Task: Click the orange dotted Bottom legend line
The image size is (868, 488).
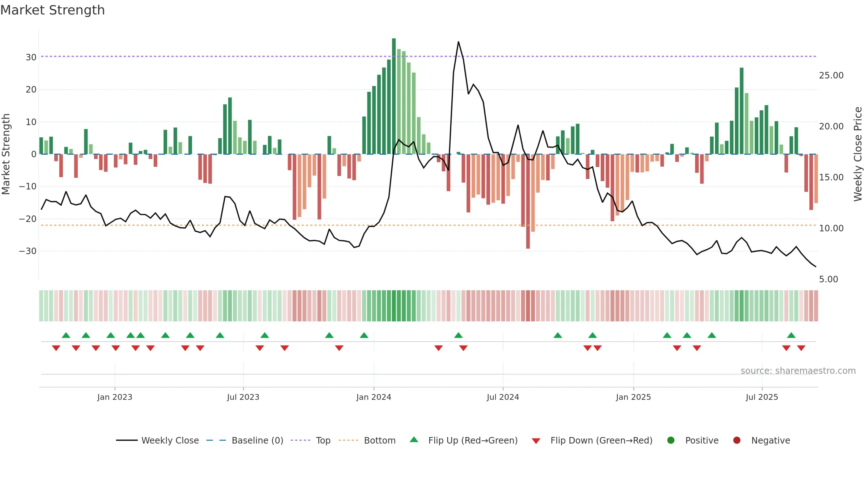Action: [349, 440]
